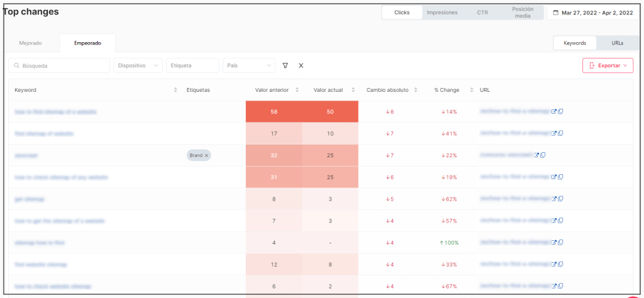
Task: Open the date range Mar 27 - Apr 2 picker
Action: [x=592, y=13]
